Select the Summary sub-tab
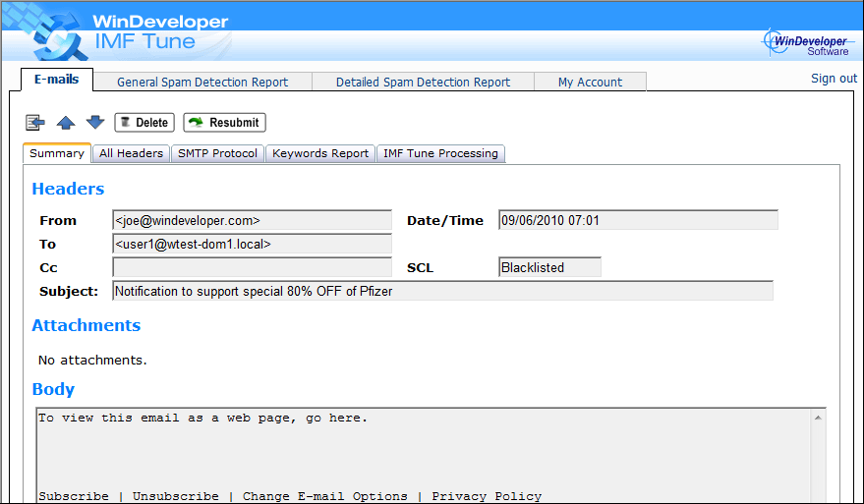The image size is (864, 504). pyautogui.click(x=57, y=153)
